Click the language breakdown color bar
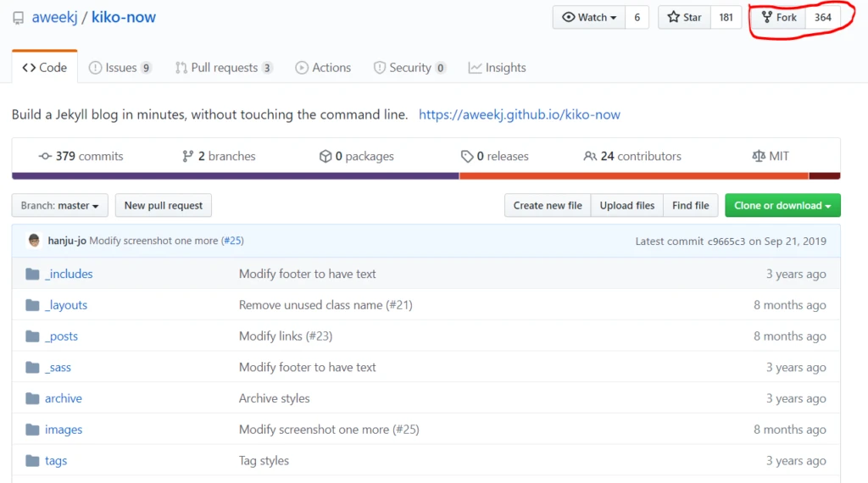868x483 pixels. click(x=426, y=176)
